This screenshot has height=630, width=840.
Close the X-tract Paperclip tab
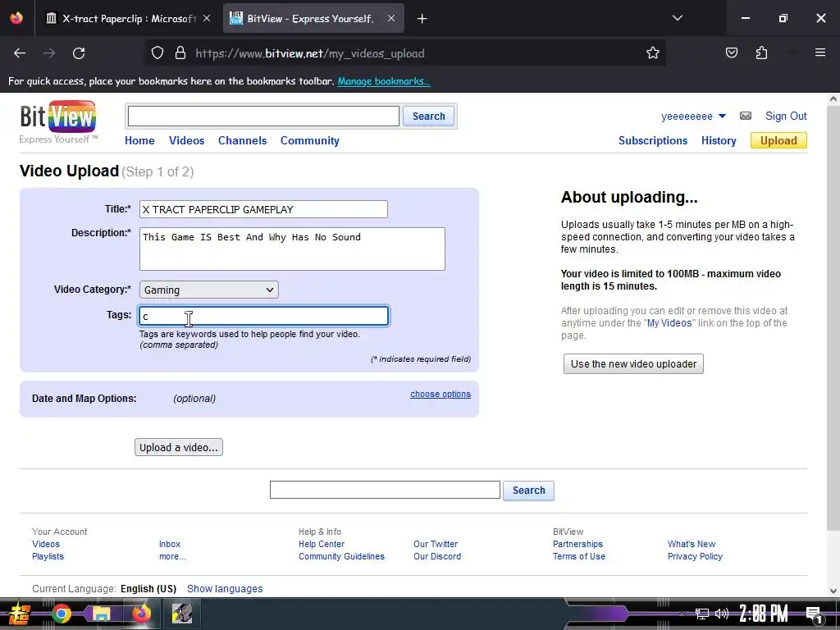(x=207, y=18)
